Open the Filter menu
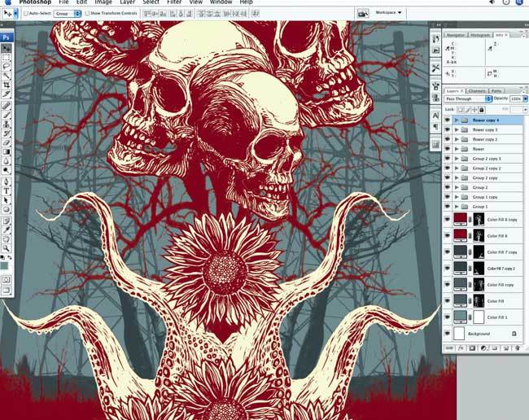The height and width of the screenshot is (420, 529). pos(174,2)
